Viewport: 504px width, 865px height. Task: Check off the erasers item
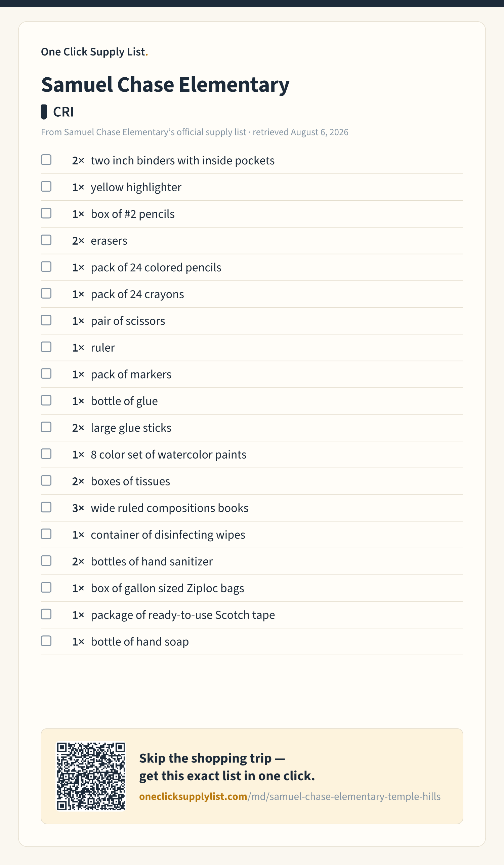[x=46, y=240]
